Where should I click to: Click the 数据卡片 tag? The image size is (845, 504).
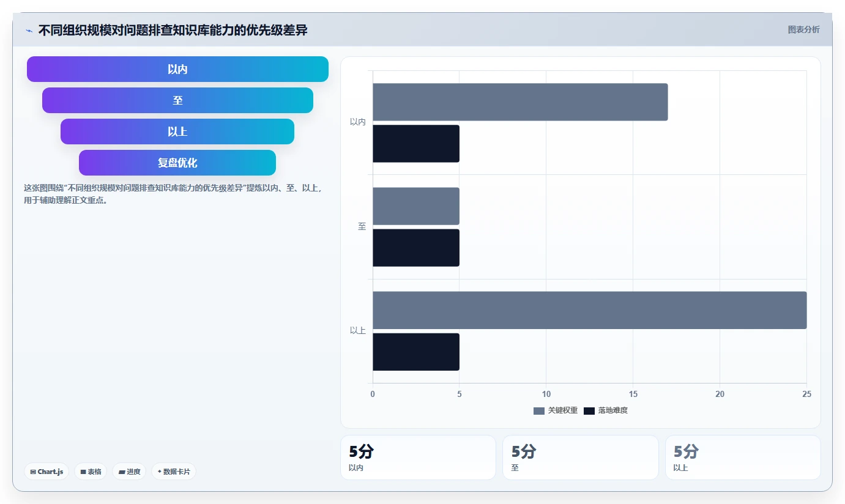[x=174, y=472]
